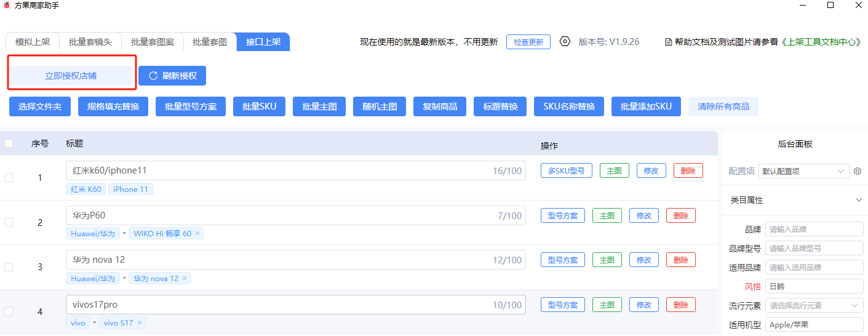Click 主图 button in row 1
Viewport: 868px width, 336px height.
tap(615, 171)
